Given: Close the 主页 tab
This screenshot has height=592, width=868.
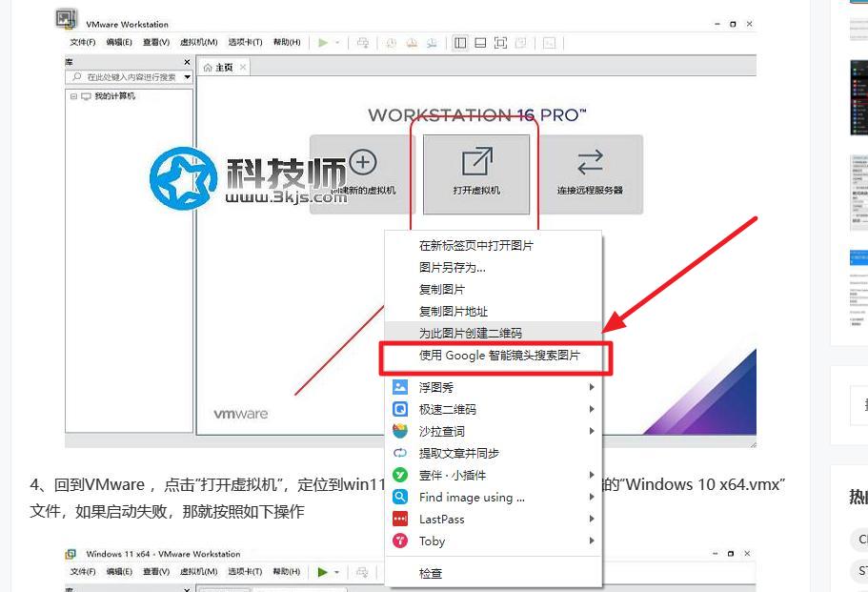Looking at the screenshot, I should point(242,68).
